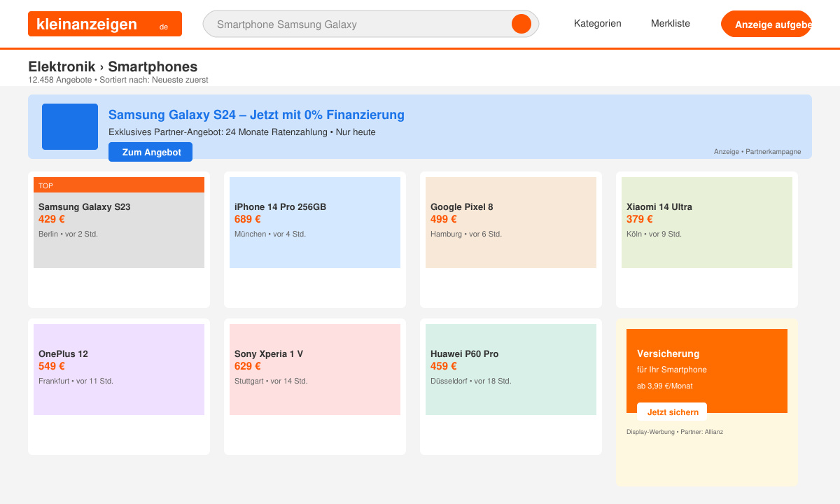The image size is (840, 504).
Task: Click 'Köln • vor 9 Std.' text
Action: coord(654,234)
